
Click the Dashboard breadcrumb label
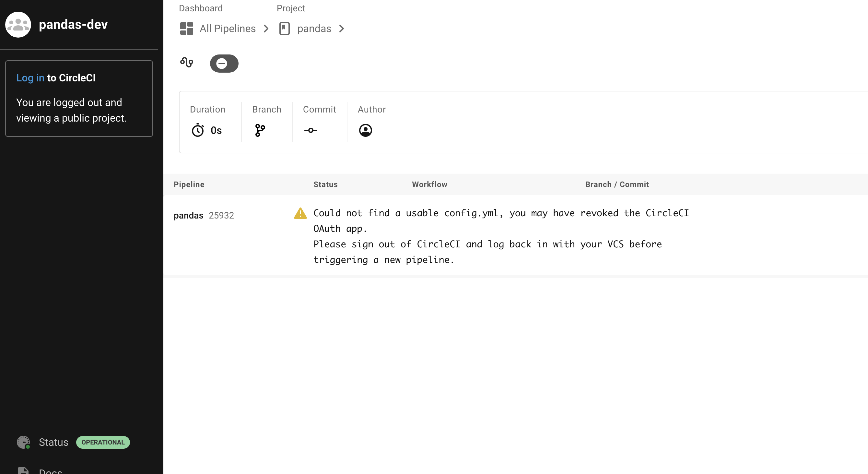coord(201,8)
